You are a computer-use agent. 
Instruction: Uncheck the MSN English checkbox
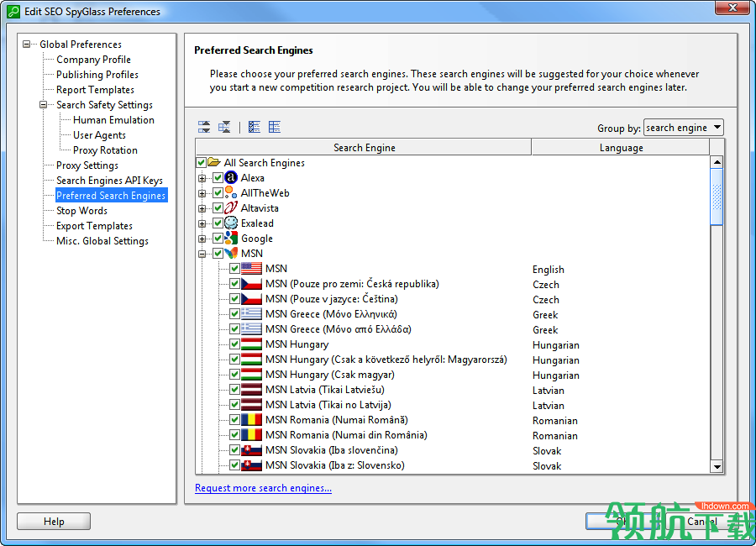click(235, 269)
